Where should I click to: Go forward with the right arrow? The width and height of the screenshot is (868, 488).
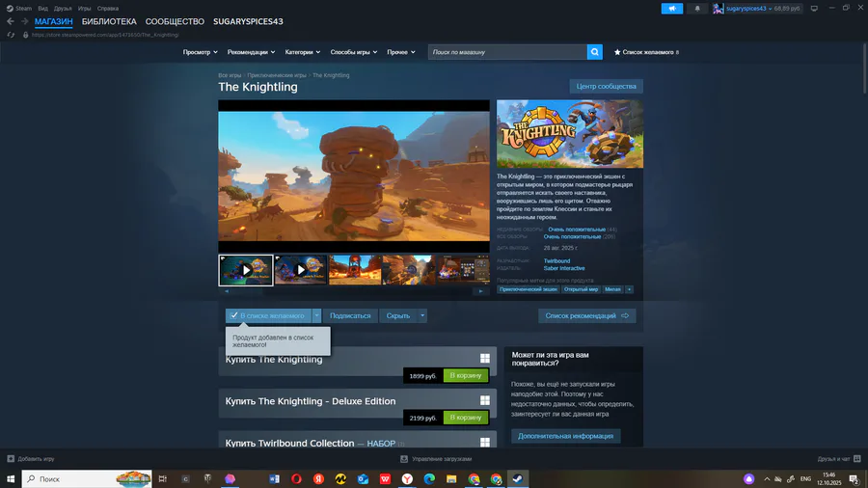[24, 21]
